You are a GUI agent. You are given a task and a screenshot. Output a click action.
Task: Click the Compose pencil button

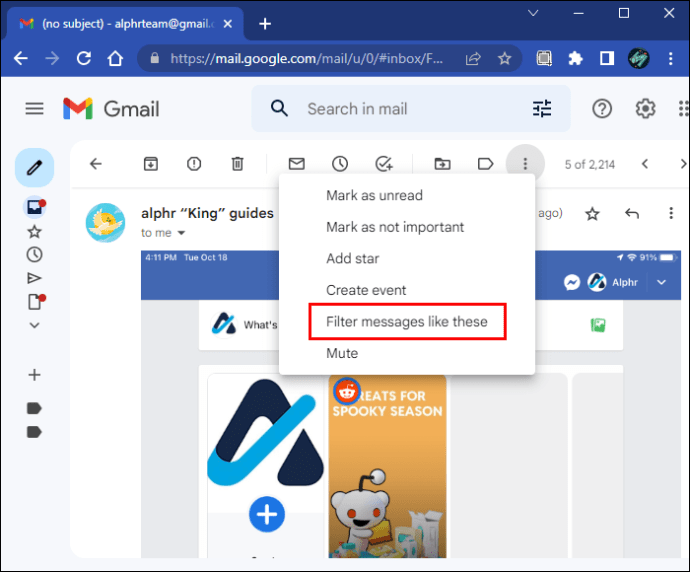[x=34, y=168]
